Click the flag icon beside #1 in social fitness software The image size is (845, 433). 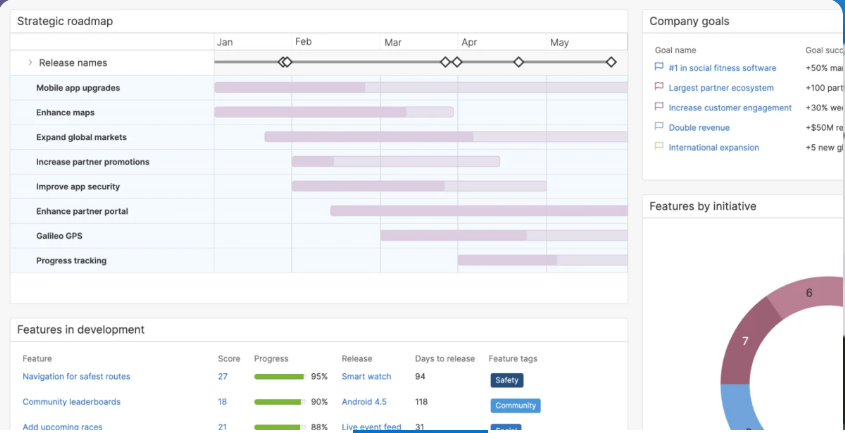(659, 67)
